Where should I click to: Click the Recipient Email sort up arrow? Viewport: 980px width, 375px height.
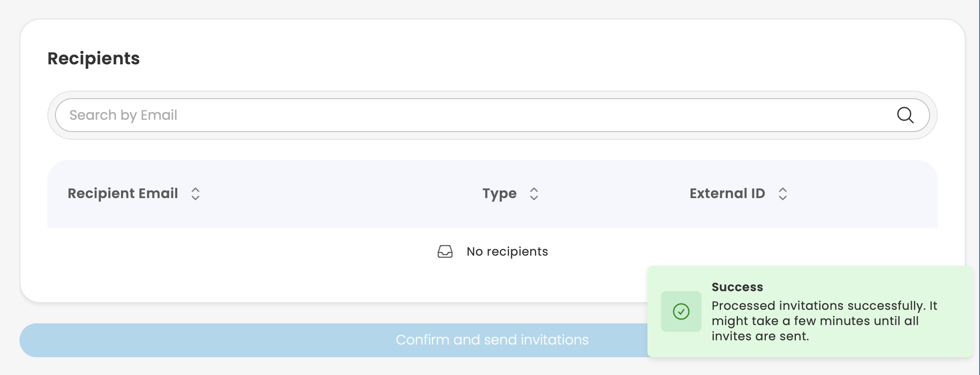point(195,190)
